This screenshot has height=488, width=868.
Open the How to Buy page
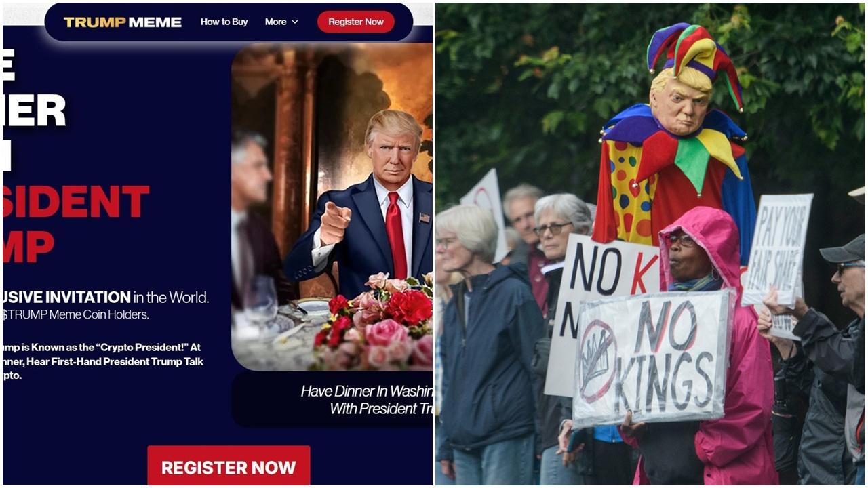coord(224,22)
